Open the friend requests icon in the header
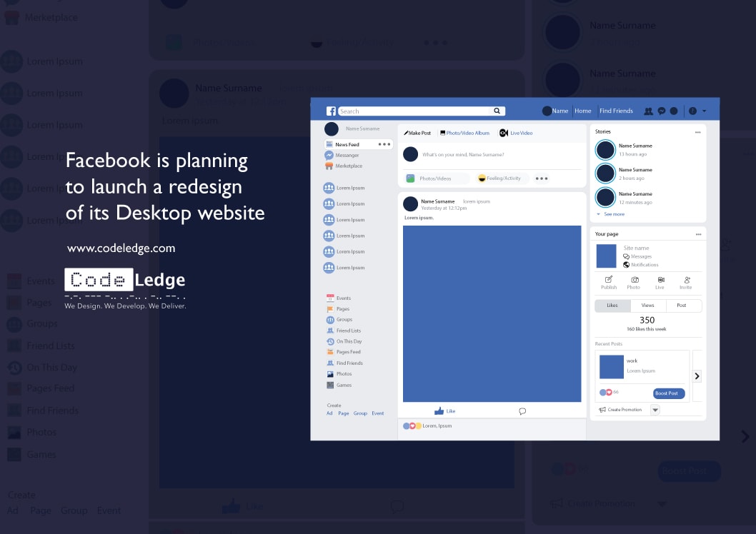 click(x=649, y=111)
